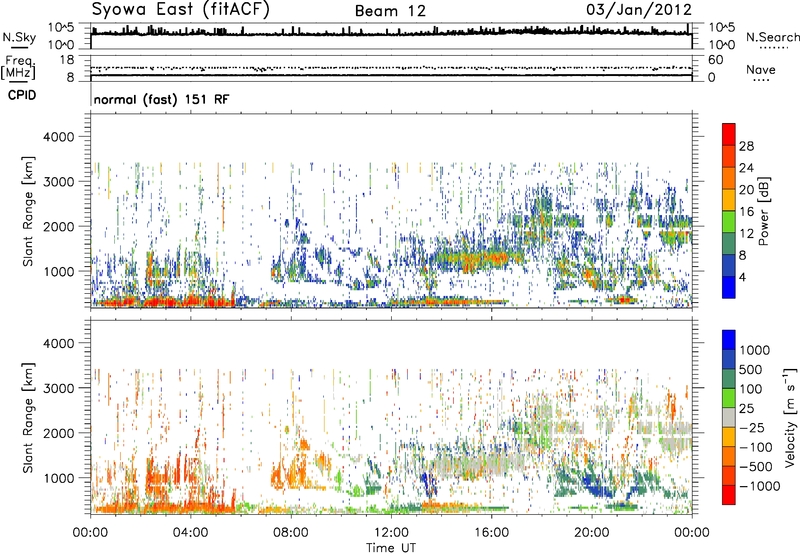
Task: Click the 'Syowa East (fitACF)' plot title
Action: pyautogui.click(x=181, y=10)
